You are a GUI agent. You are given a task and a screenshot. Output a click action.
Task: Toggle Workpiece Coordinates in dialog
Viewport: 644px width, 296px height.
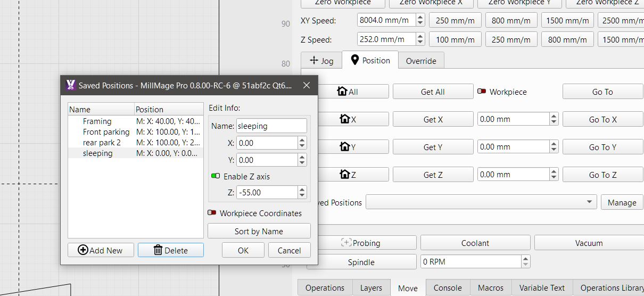coord(212,213)
